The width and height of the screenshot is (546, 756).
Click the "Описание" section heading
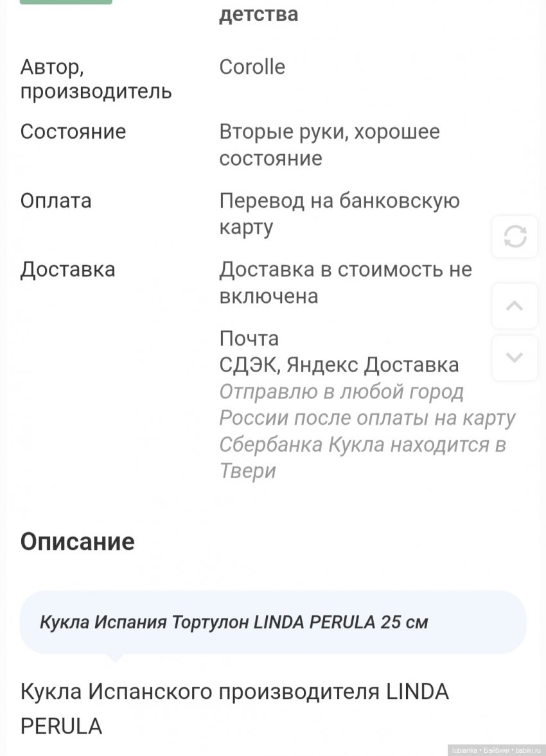click(x=78, y=542)
